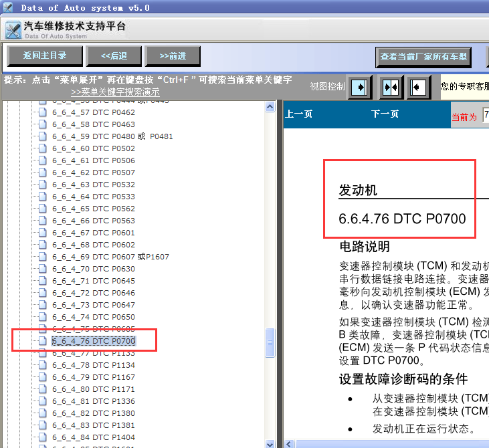Click the 汽车维修技术支持平台 wrench logo icon
This screenshot has height=448, width=489.
[x=13, y=30]
